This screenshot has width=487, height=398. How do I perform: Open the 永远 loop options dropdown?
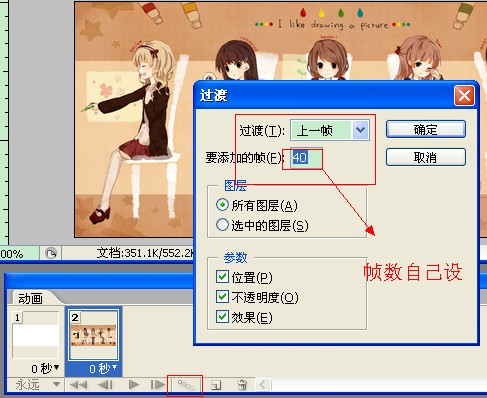click(x=57, y=384)
